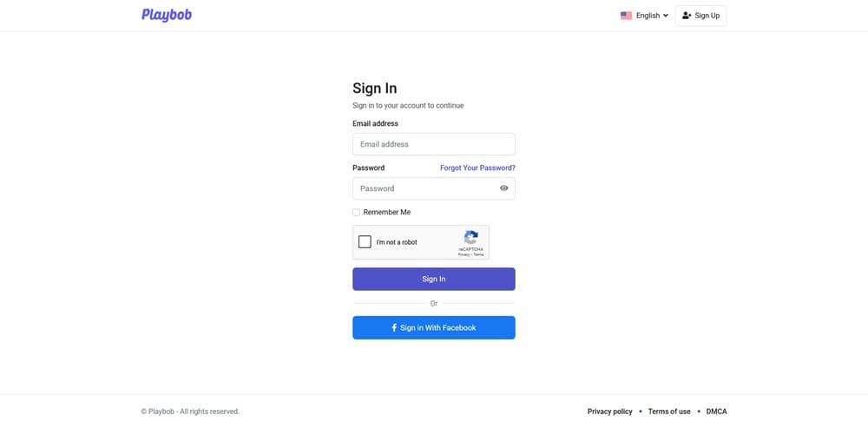Open the Terms of use page

(669, 412)
